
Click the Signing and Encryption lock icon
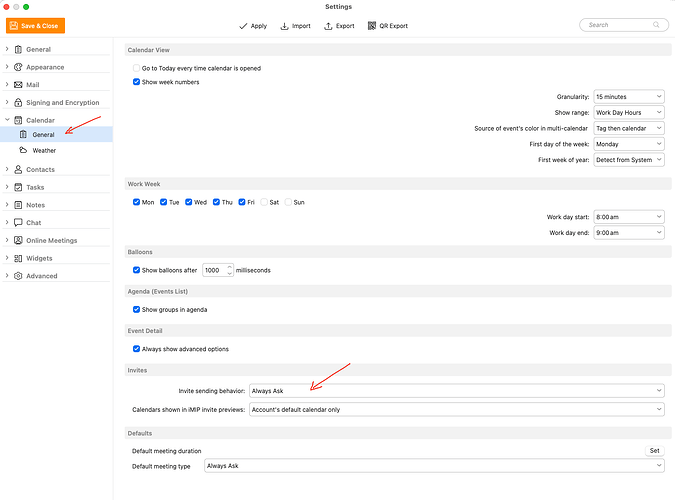click(x=18, y=102)
